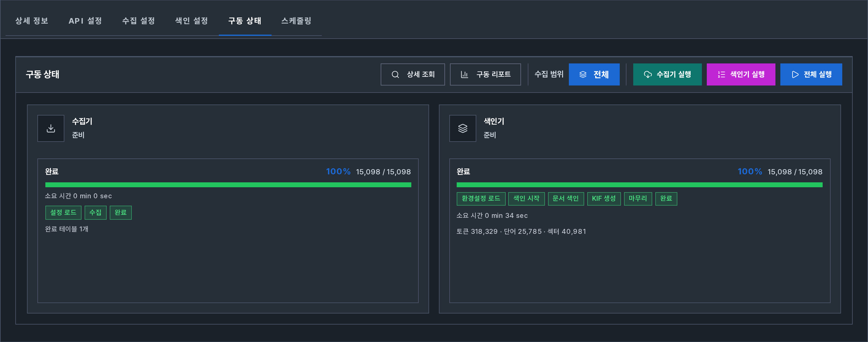This screenshot has height=342, width=868.
Task: Click 소요 시간 0 min 34 sec text
Action: click(x=492, y=216)
